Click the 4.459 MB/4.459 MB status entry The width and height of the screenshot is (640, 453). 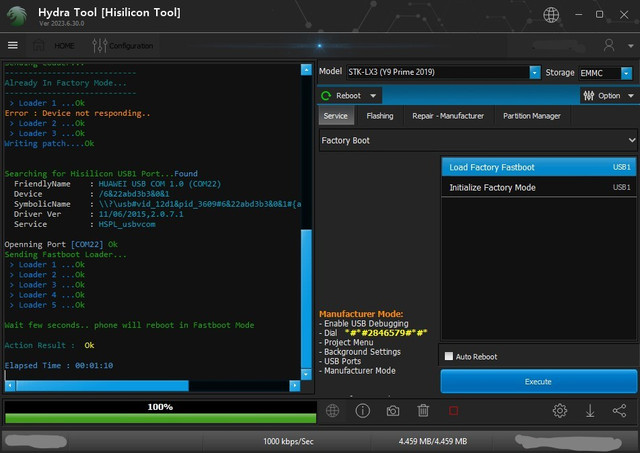[433, 441]
